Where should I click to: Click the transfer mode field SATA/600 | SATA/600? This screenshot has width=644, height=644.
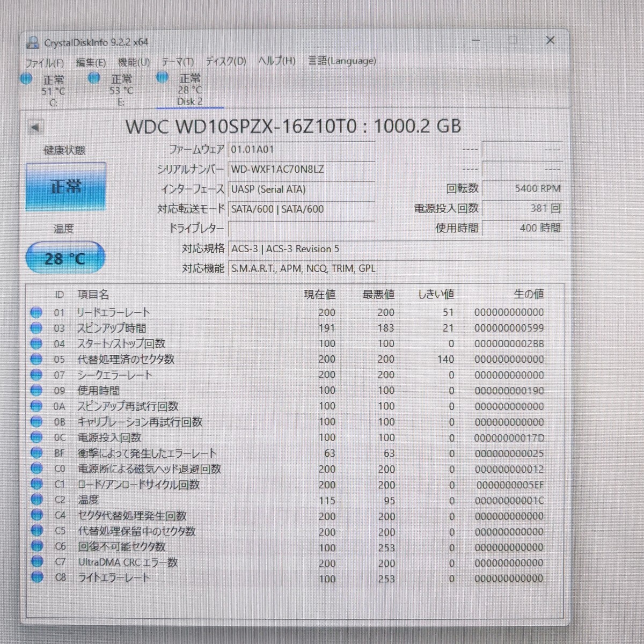pyautogui.click(x=301, y=209)
